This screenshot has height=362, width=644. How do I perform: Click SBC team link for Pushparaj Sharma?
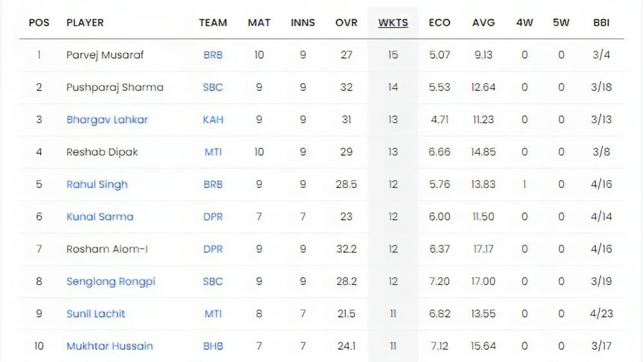click(x=213, y=88)
